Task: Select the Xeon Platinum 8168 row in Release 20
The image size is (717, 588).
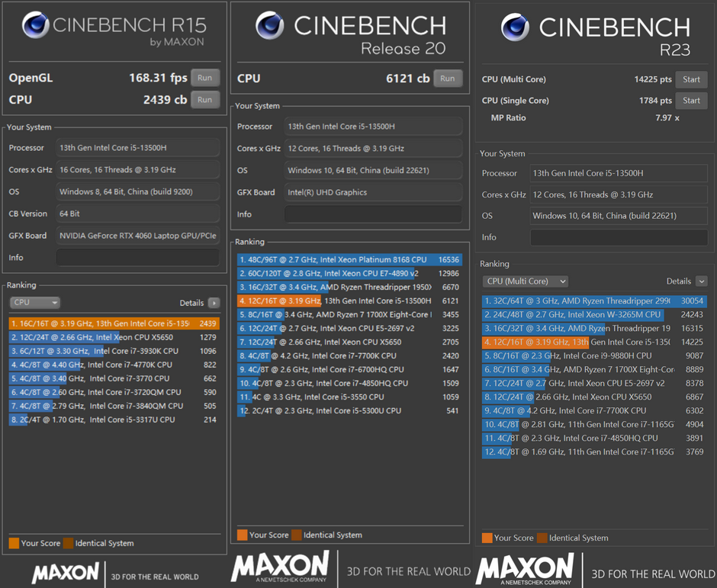Action: point(349,260)
